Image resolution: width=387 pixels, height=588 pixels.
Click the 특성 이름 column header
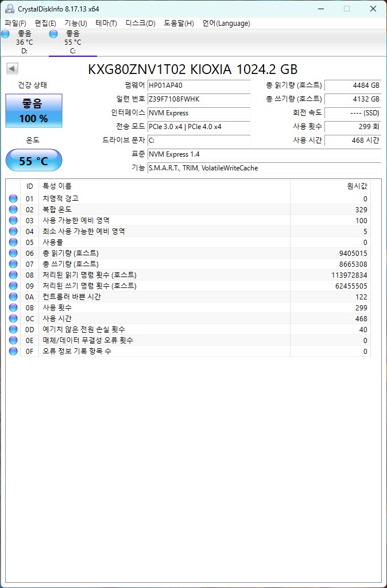click(x=164, y=186)
